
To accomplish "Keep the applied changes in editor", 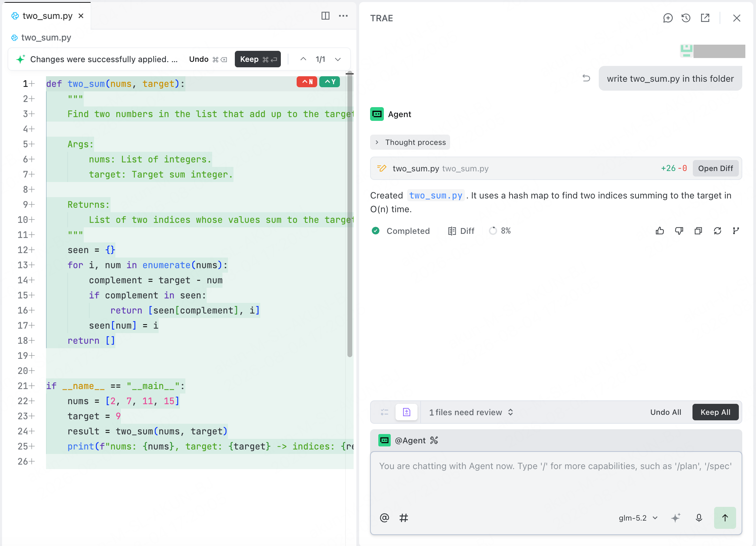I will 258,59.
